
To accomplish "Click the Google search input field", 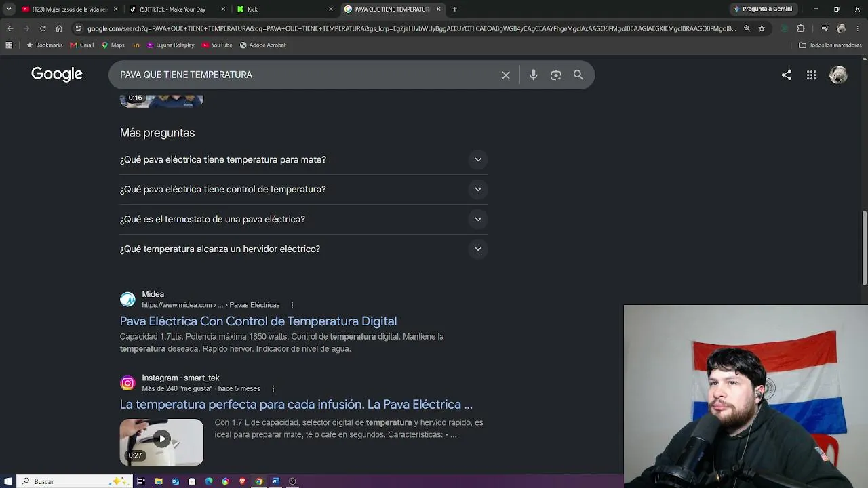I will point(305,75).
